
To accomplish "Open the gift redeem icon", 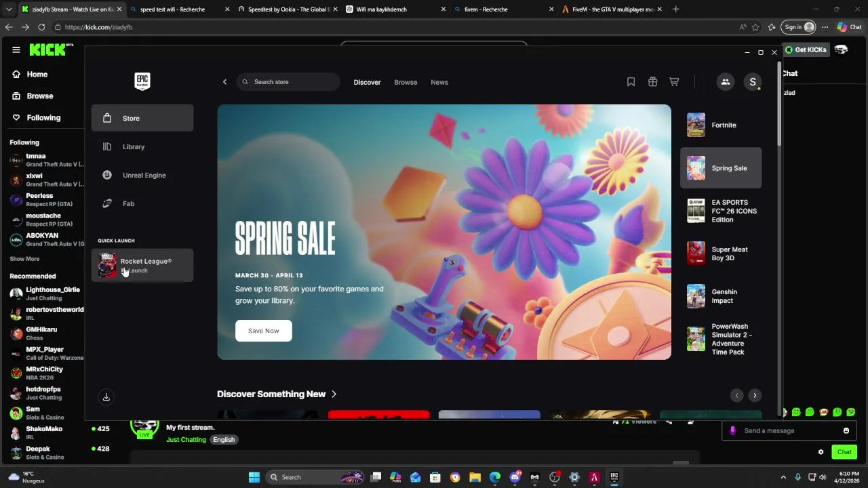I will point(652,82).
